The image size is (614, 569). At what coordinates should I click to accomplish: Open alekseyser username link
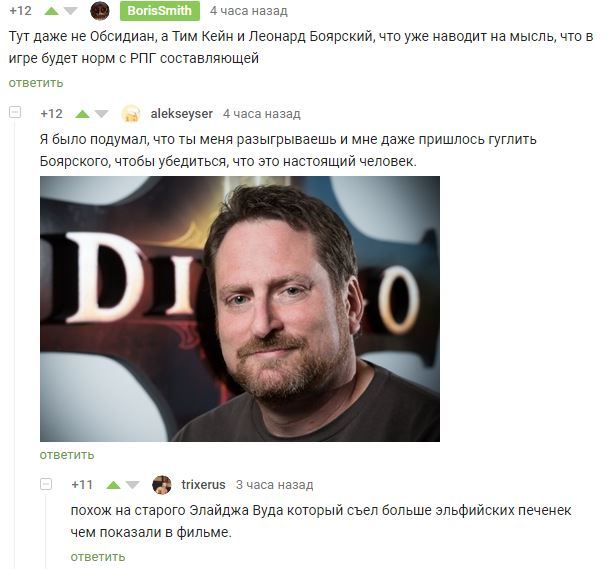click(x=182, y=114)
